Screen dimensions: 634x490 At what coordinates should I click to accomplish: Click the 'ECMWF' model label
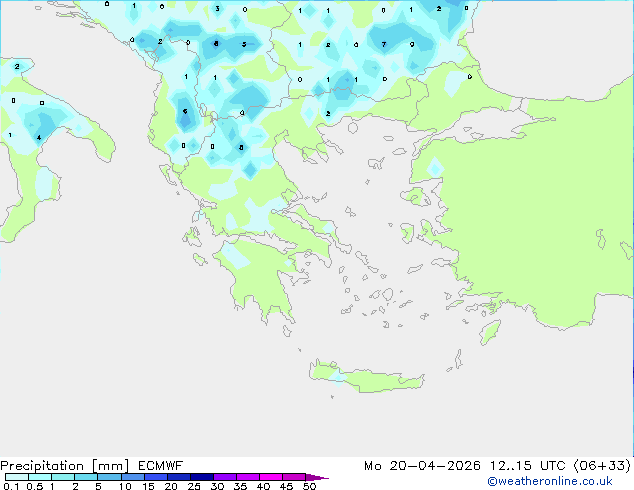pyautogui.click(x=161, y=466)
